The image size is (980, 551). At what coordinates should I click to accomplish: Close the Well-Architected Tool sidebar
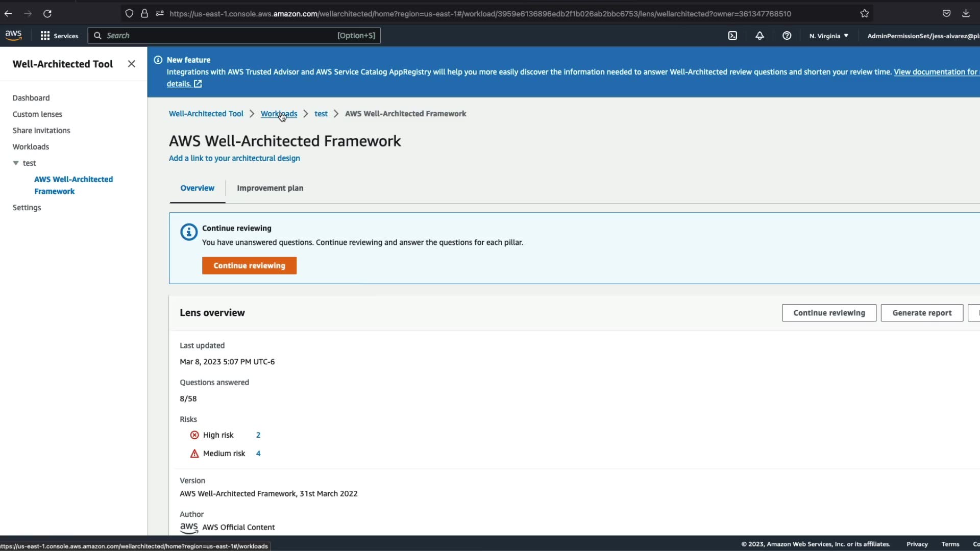pyautogui.click(x=131, y=64)
